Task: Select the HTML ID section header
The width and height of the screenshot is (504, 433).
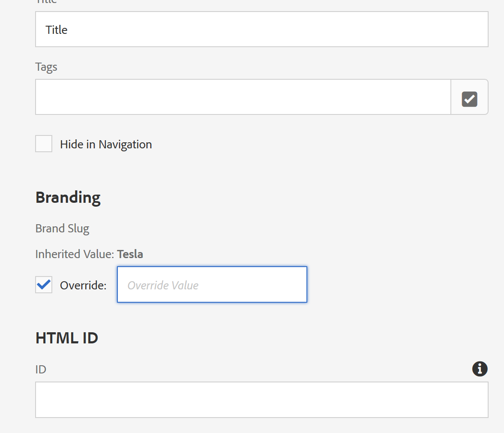Action: [x=66, y=338]
